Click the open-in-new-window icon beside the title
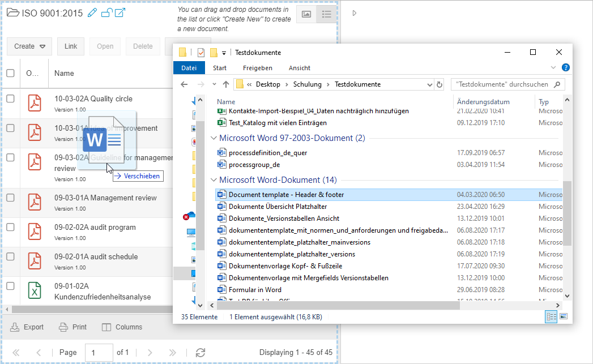Viewport: 593px width, 364px height. coord(120,13)
